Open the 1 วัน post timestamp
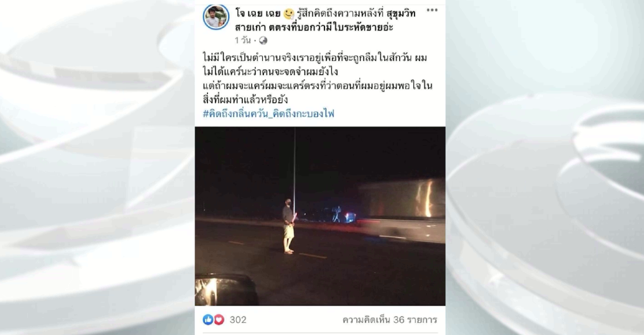 [243, 41]
